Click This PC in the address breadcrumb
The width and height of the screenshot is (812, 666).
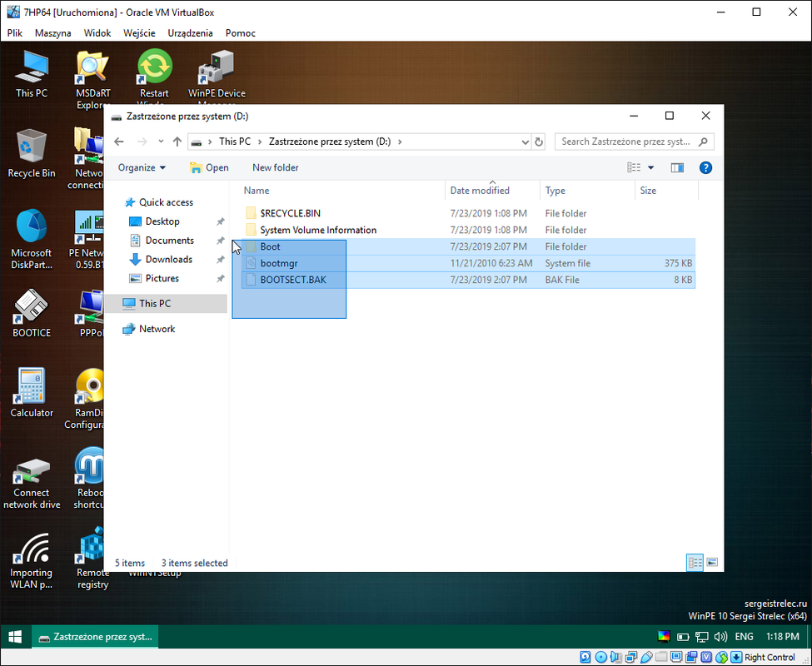click(x=235, y=142)
